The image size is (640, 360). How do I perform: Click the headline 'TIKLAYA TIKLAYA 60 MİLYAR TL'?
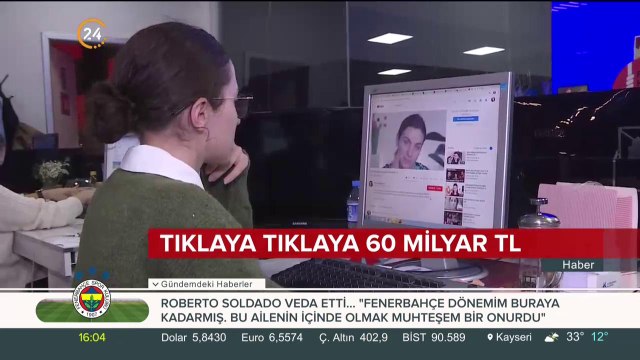point(340,243)
